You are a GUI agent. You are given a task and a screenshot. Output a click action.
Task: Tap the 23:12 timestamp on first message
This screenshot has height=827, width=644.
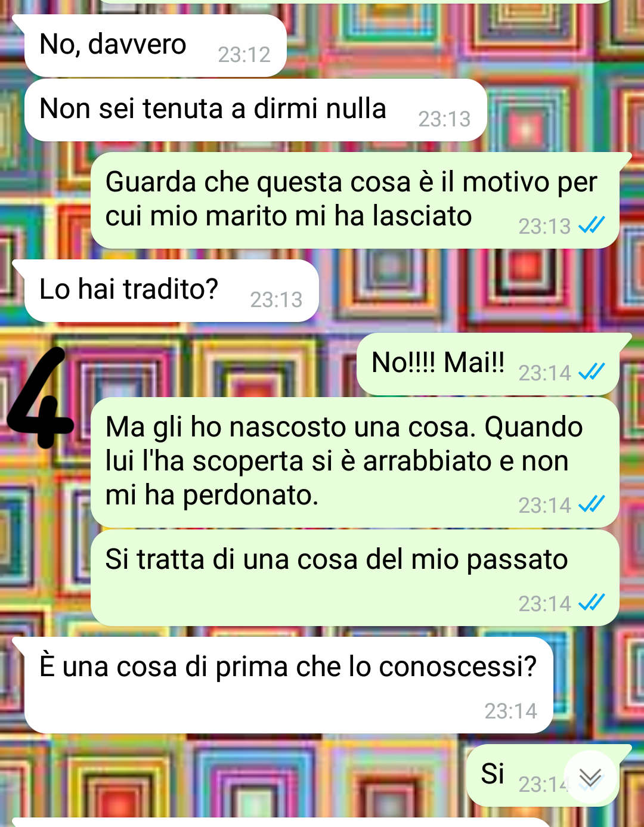(244, 55)
